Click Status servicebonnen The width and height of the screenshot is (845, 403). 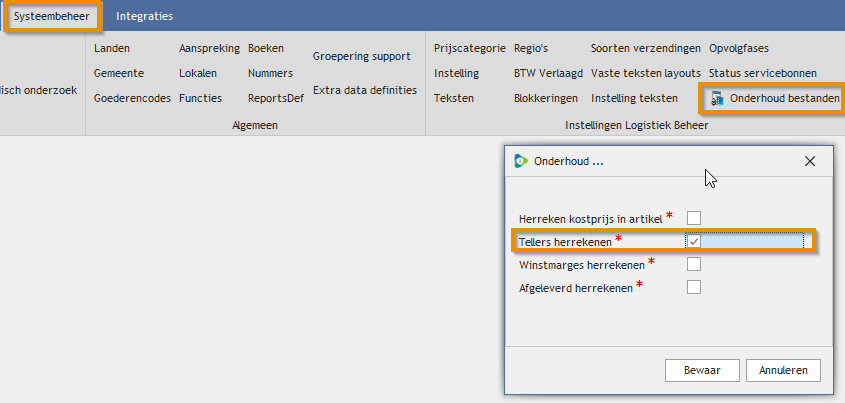coord(763,73)
